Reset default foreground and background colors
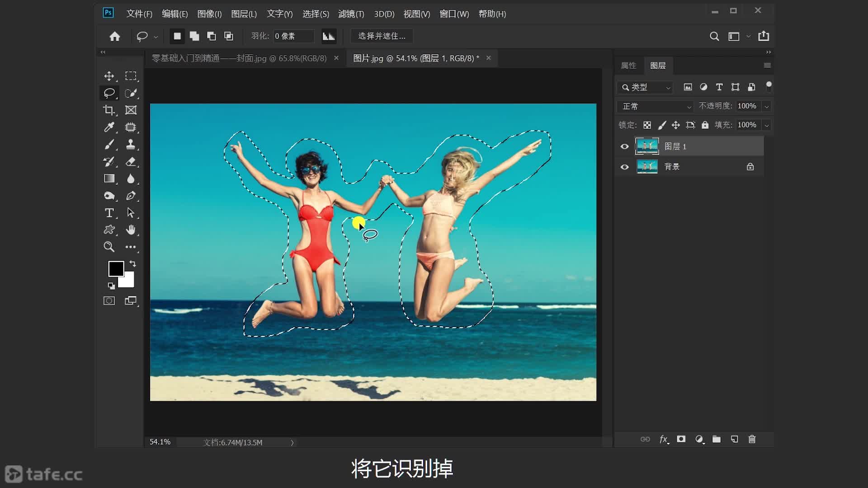This screenshot has width=868, height=488. (111, 286)
